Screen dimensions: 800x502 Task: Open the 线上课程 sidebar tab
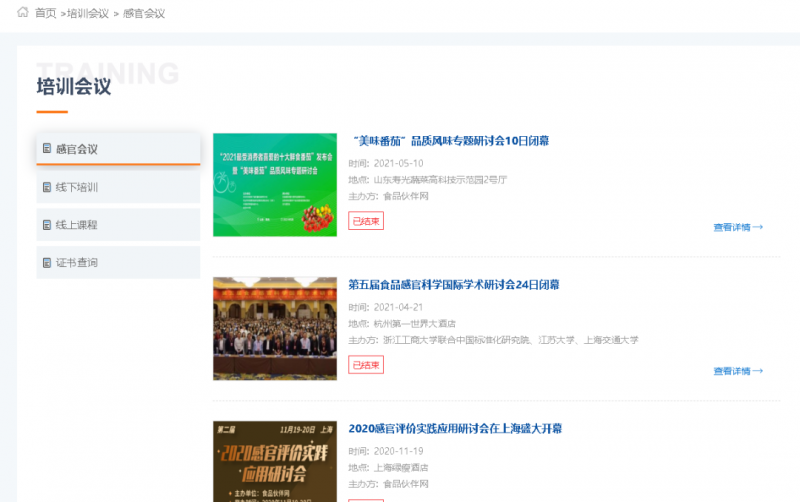point(118,225)
